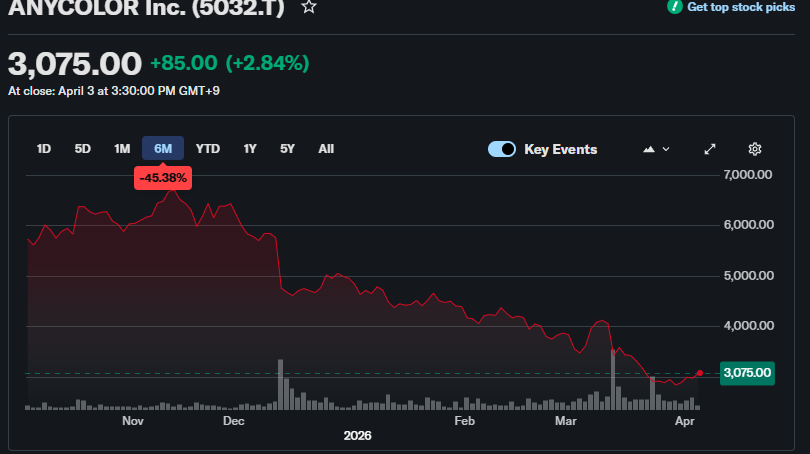Click the ANYCOLOR Inc. (5032.T) title
The width and height of the screenshot is (810, 454).
(146, 7)
